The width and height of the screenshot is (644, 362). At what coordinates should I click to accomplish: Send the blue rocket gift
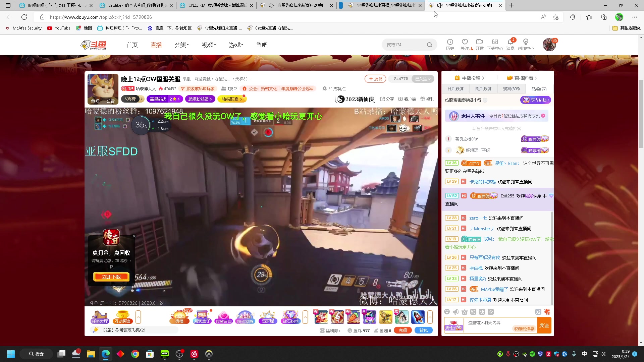tap(418, 317)
